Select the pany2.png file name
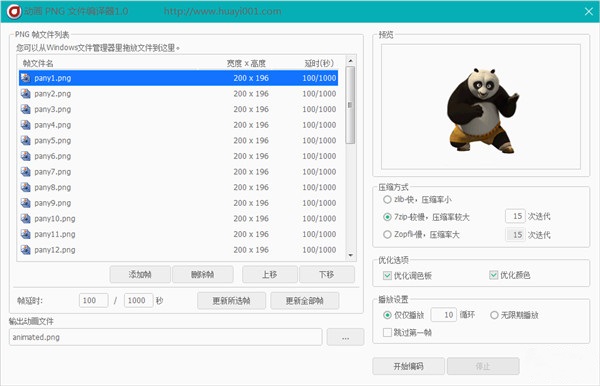 coord(53,94)
